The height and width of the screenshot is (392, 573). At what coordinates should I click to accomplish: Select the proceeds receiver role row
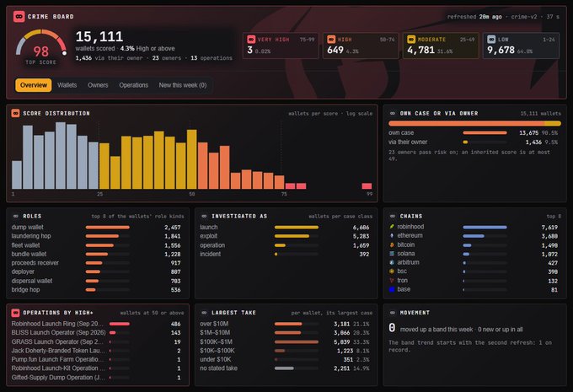tap(96, 263)
